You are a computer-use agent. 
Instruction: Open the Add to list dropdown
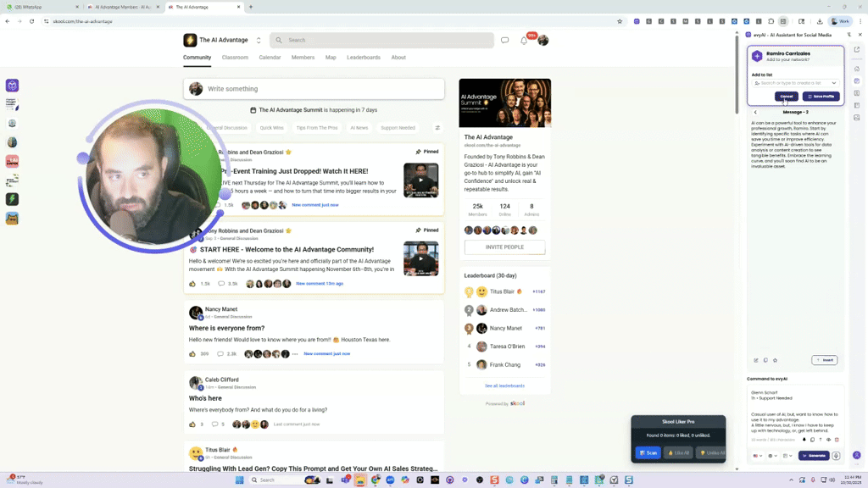click(795, 83)
